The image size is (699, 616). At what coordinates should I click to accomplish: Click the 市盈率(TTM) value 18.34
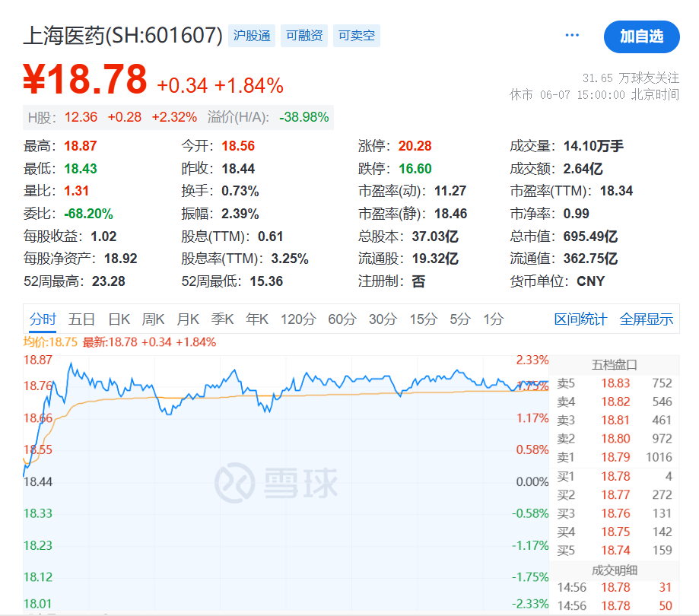[617, 191]
